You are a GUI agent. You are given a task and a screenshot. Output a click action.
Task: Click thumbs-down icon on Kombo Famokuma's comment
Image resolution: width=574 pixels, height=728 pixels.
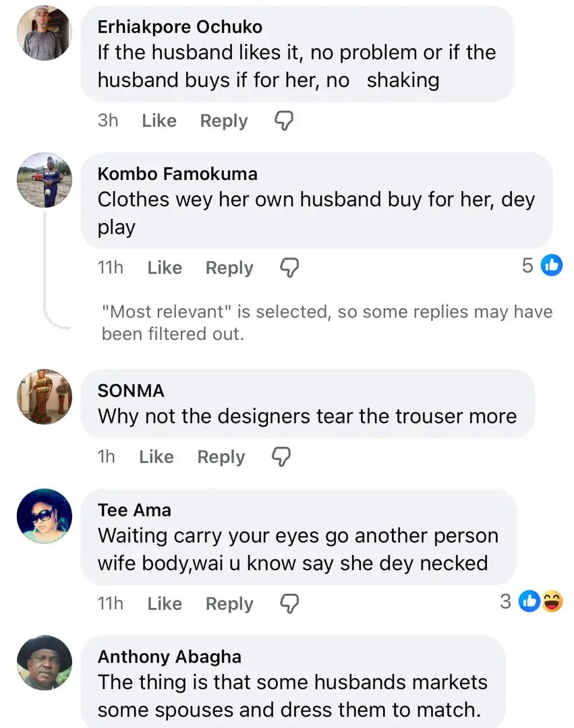(x=289, y=268)
